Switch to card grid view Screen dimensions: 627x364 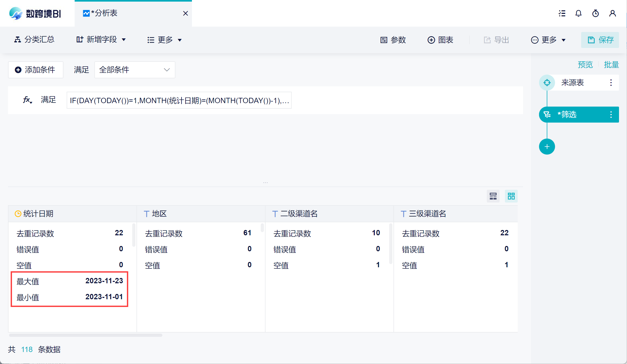511,196
